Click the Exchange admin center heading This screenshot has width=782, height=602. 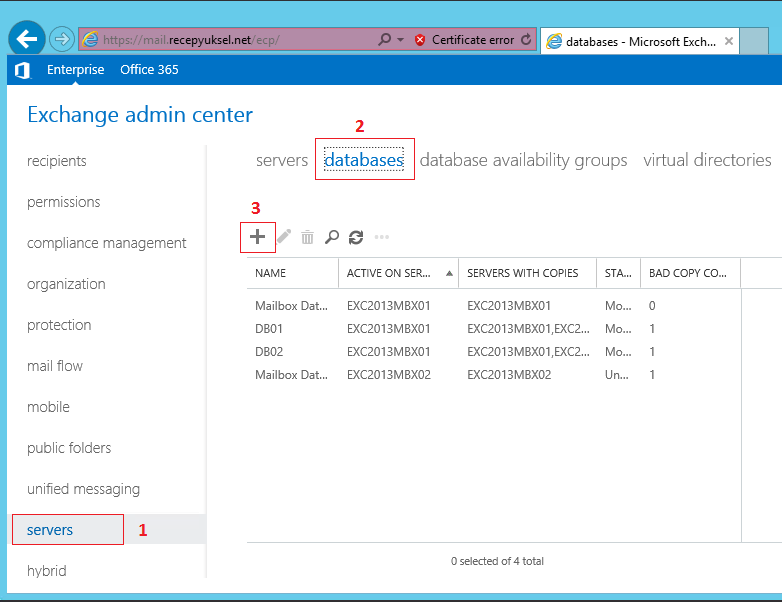click(140, 115)
